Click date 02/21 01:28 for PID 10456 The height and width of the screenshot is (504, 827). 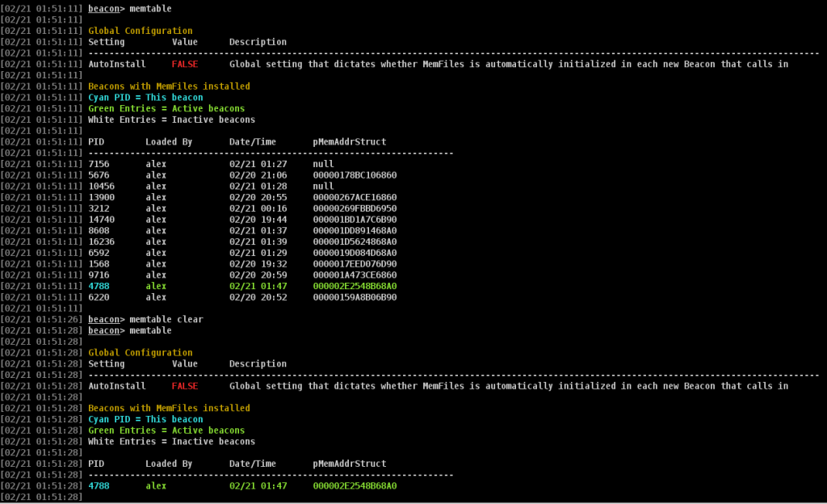(x=258, y=186)
